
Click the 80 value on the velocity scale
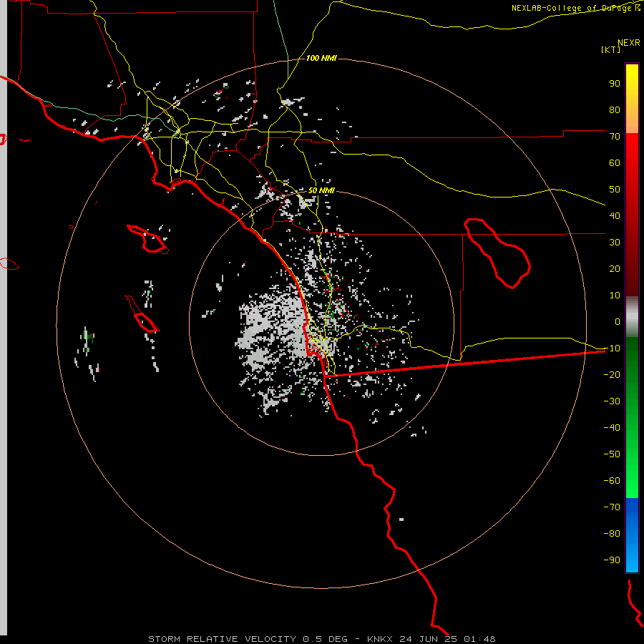click(x=615, y=110)
